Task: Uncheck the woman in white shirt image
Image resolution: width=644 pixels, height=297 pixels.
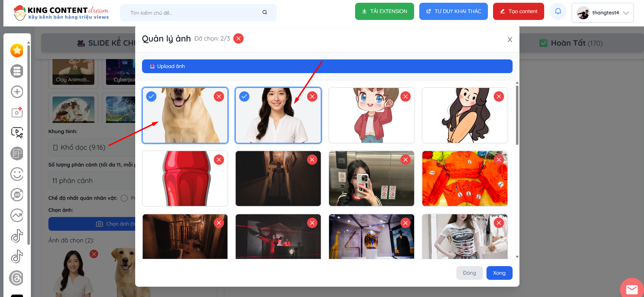Action: pyautogui.click(x=244, y=96)
